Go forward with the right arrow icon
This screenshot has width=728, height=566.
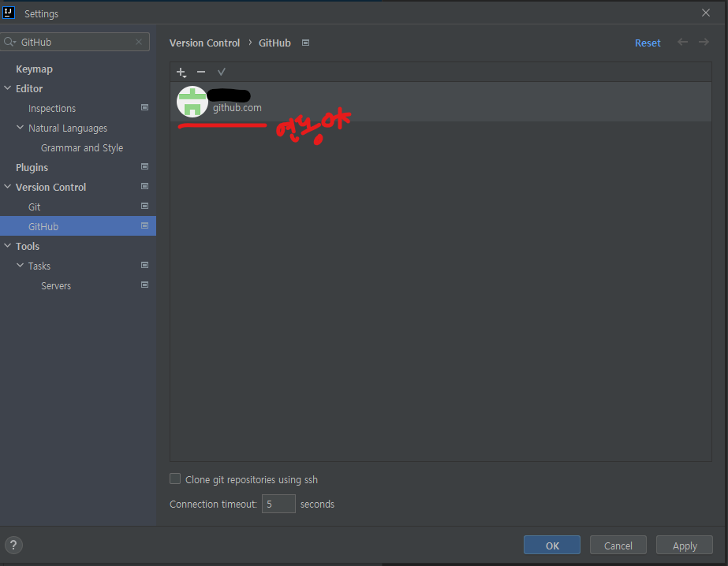(x=704, y=42)
